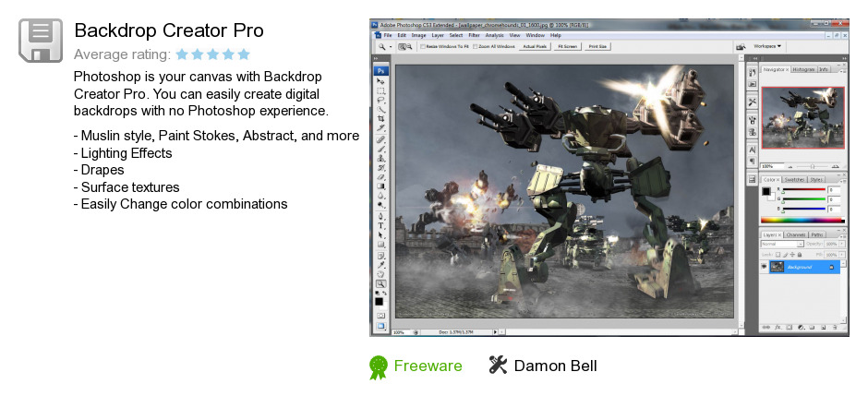Select the Rectangular Marquee tool

click(381, 90)
